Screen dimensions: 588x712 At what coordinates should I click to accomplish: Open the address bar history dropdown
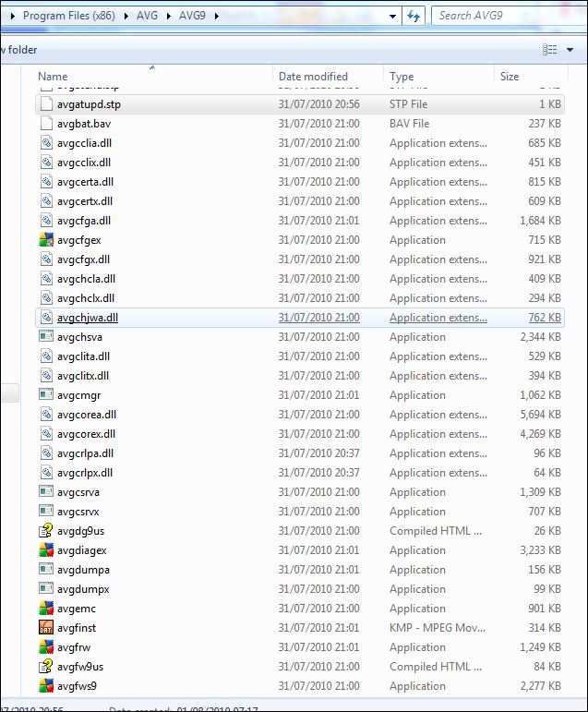(x=392, y=17)
